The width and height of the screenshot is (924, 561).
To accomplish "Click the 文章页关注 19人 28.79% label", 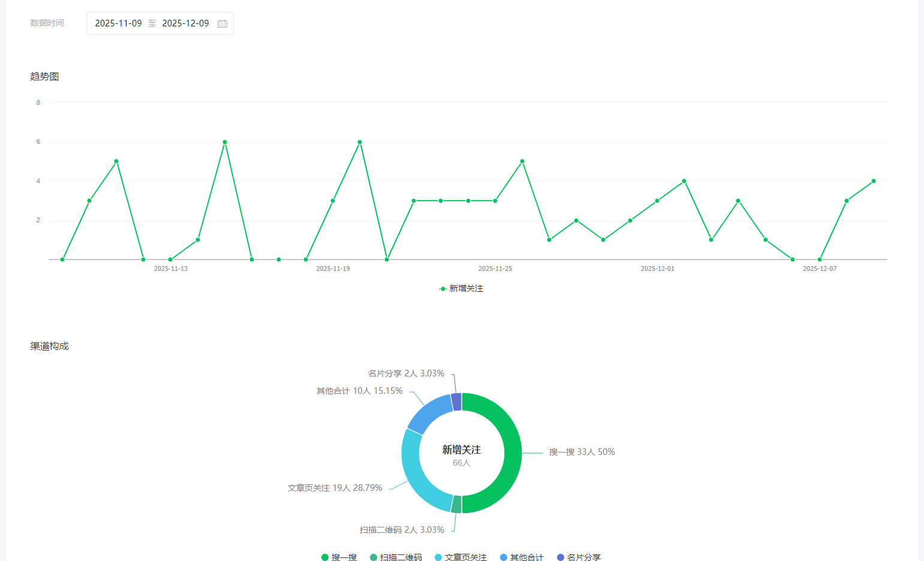I will click(x=335, y=488).
